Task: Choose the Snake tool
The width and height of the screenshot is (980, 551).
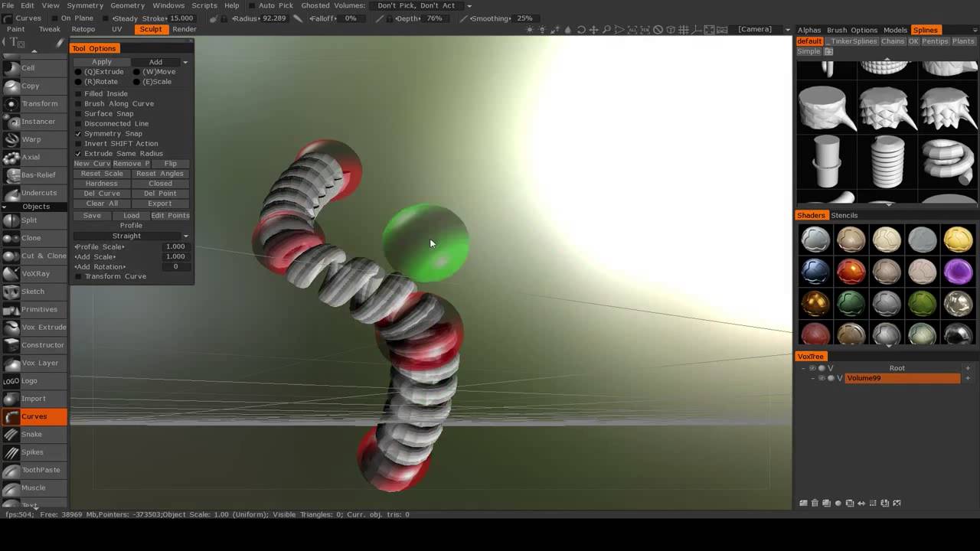Action: 34,434
